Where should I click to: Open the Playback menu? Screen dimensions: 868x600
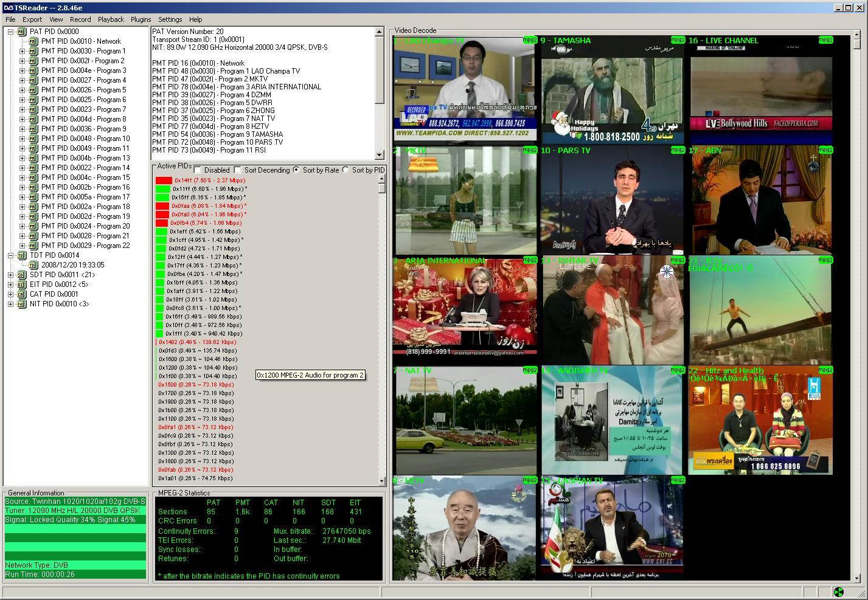point(111,19)
